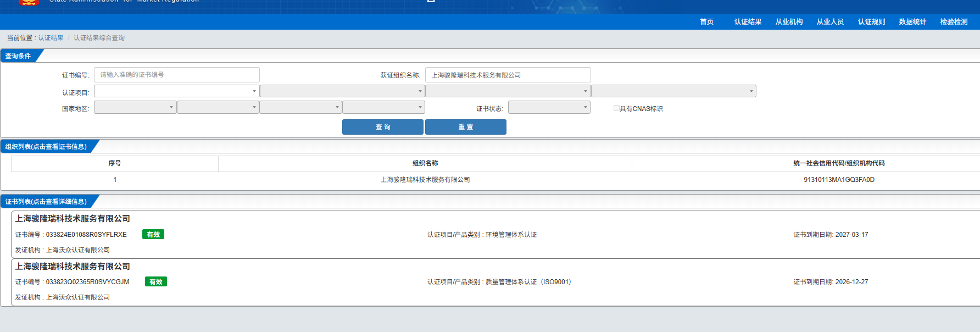
Task: Click the 序号 column header
Action: click(115, 163)
